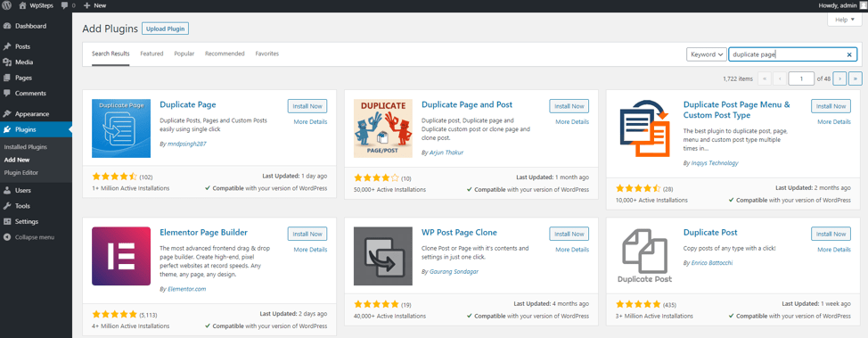Click the WordPress logo in admin bar
868x338 pixels.
[6, 5]
